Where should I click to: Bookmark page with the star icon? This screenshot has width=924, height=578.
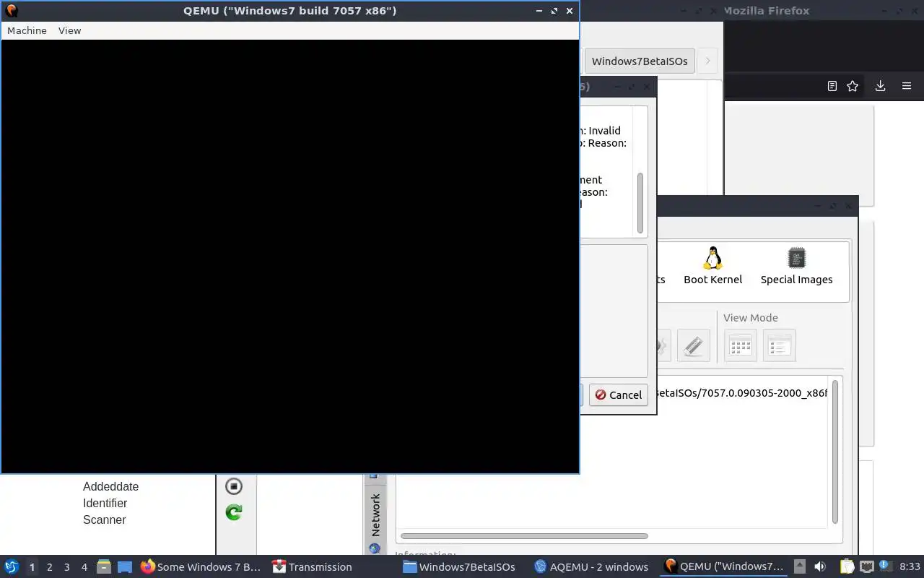853,86
